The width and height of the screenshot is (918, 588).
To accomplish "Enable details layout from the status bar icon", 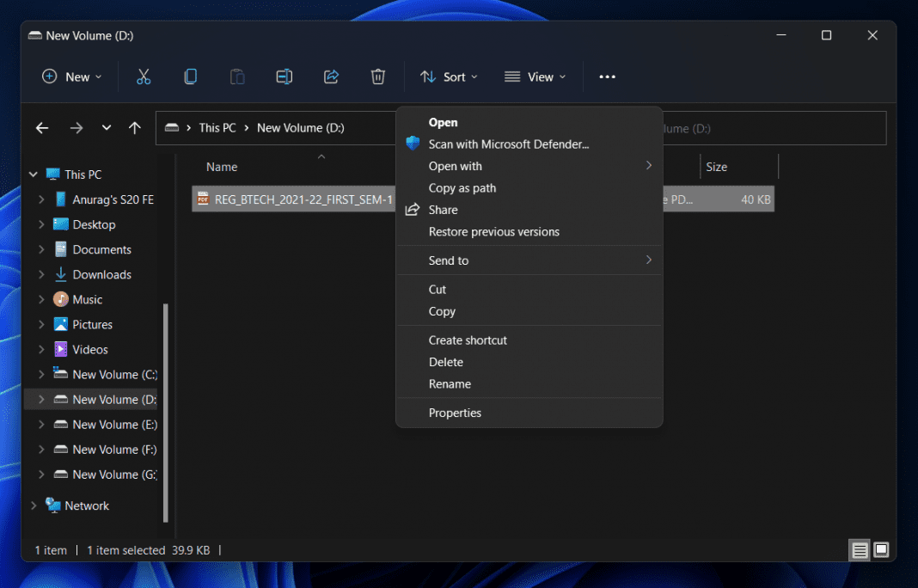I will coord(860,550).
